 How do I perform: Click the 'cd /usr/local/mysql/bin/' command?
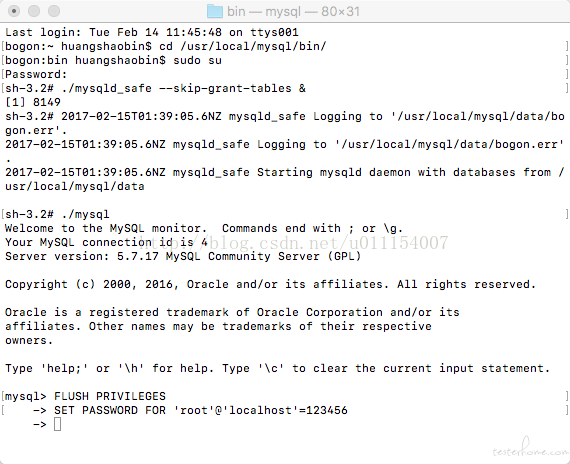click(x=242, y=47)
